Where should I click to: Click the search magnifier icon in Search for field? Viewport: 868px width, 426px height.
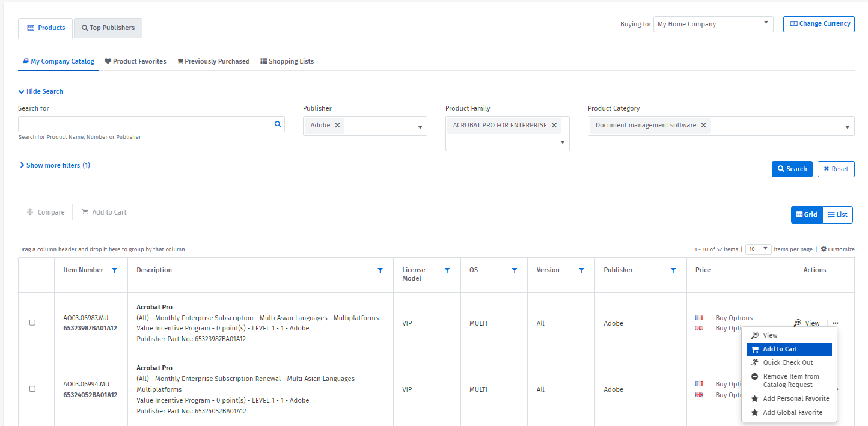tap(278, 124)
